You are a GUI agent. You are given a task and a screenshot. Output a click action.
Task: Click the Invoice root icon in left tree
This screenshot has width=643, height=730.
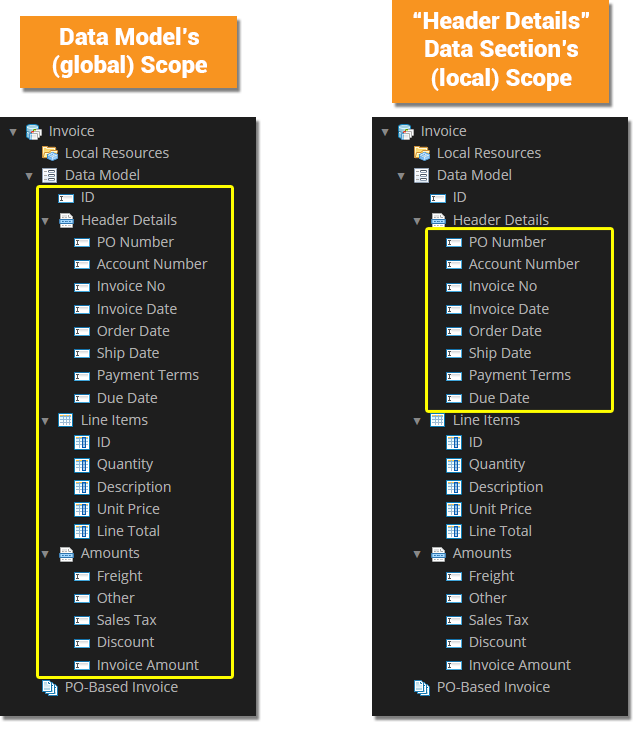click(34, 131)
